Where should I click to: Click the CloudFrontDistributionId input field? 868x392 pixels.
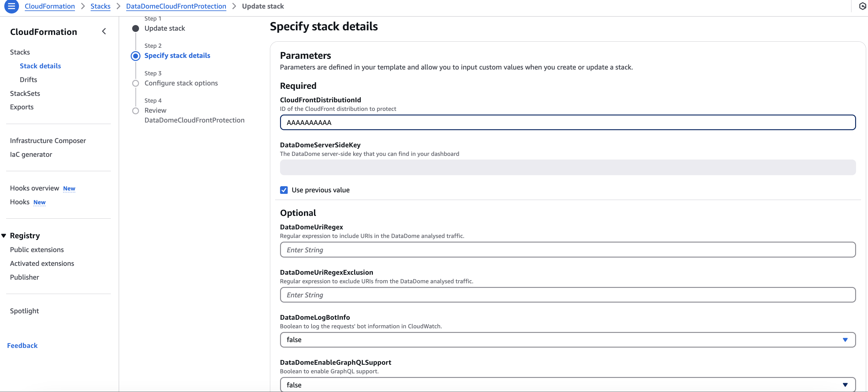coord(567,123)
